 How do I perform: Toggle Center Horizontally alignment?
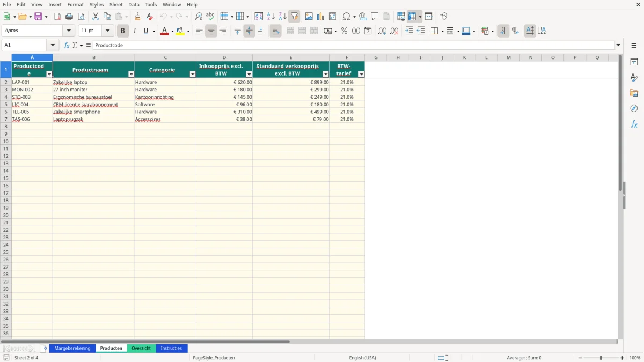click(x=211, y=31)
